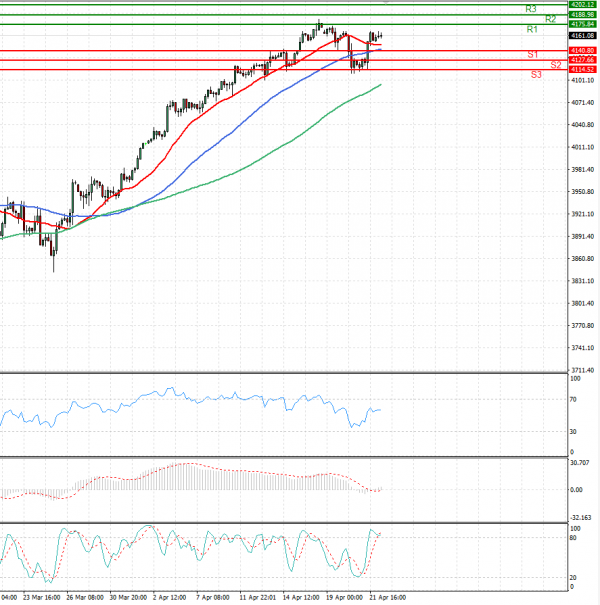Click the 7 Apr 08:00 time label
Viewport: 600px width, 605px height.
tap(213, 598)
